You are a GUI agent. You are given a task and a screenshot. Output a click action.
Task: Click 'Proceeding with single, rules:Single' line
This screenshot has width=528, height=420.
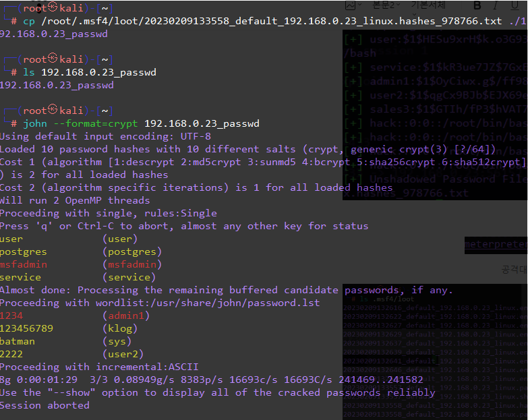[109, 213]
